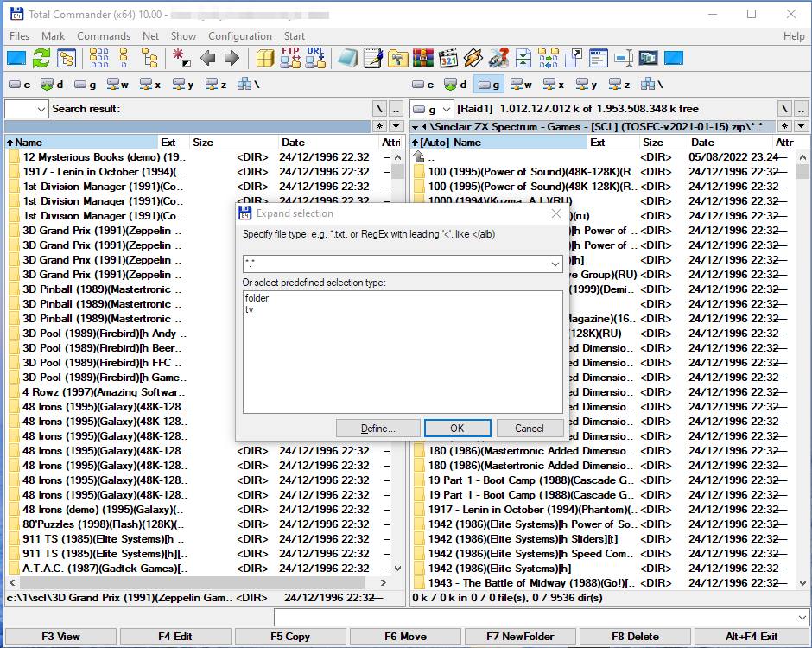
Task: Select drive g in right drive bar
Action: 490,85
